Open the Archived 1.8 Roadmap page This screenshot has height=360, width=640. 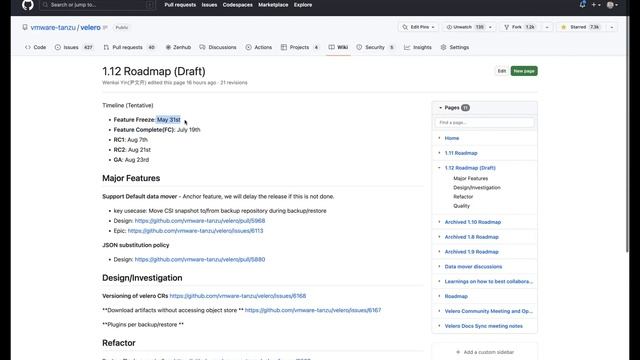(472, 237)
